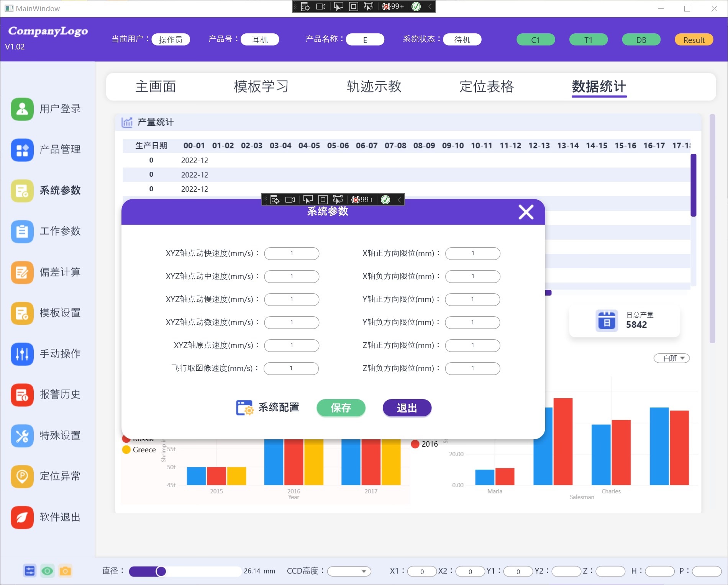Click the X1 coordinate input field

(422, 571)
